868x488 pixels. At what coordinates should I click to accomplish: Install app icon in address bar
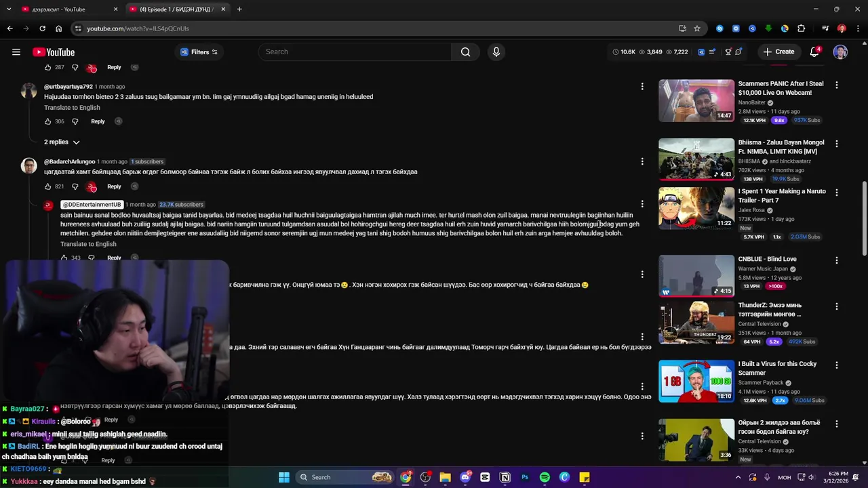click(x=682, y=28)
